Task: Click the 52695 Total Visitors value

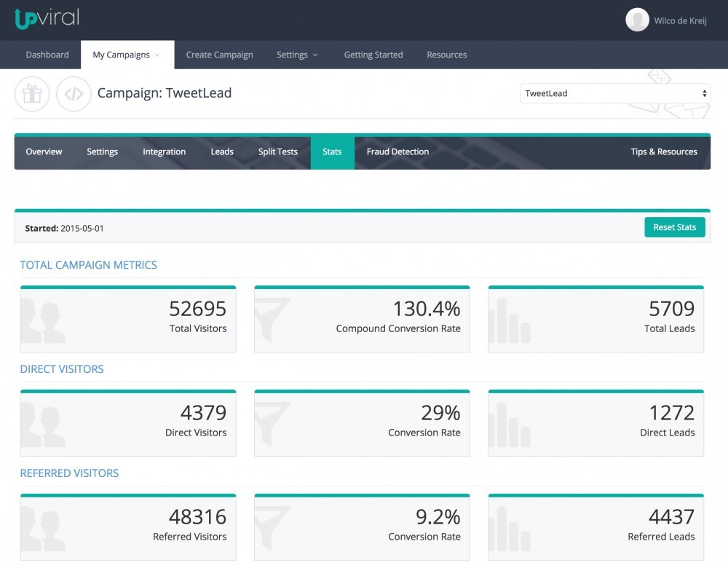Action: click(x=197, y=308)
